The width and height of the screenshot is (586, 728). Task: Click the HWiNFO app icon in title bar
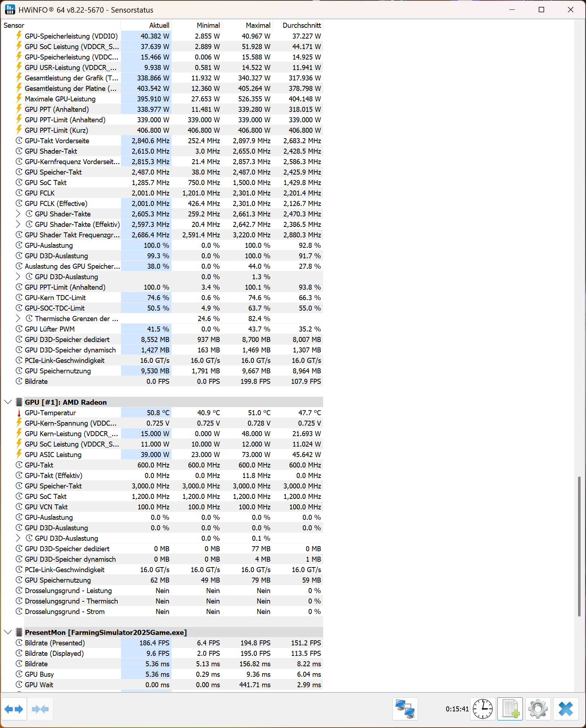coord(10,10)
